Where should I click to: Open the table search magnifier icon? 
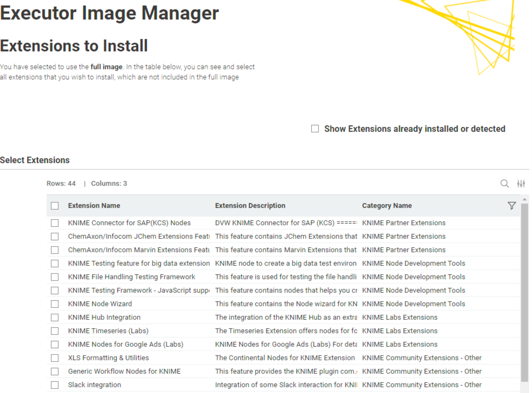[505, 184]
